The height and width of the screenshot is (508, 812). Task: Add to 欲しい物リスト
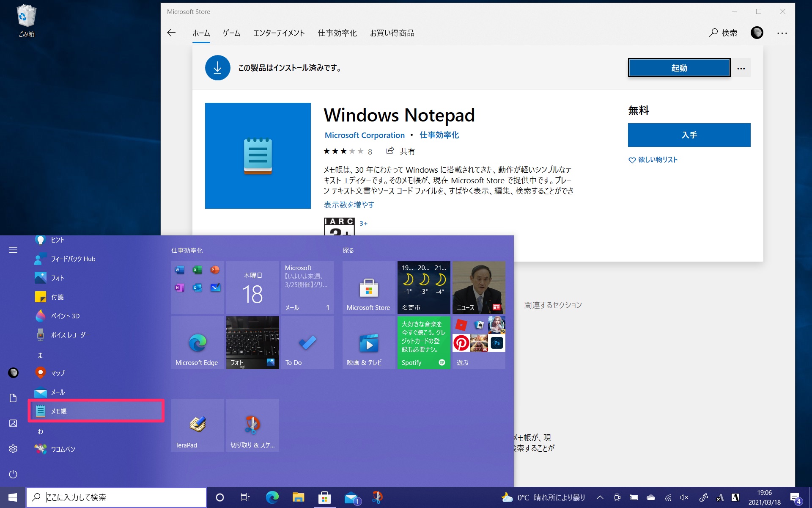click(x=653, y=160)
